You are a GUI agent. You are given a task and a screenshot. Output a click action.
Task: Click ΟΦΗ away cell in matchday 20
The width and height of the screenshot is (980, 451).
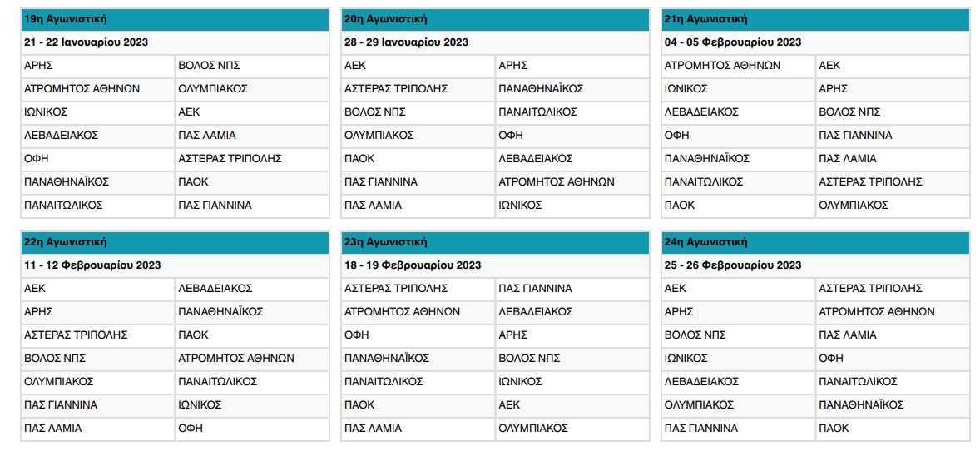click(572, 136)
